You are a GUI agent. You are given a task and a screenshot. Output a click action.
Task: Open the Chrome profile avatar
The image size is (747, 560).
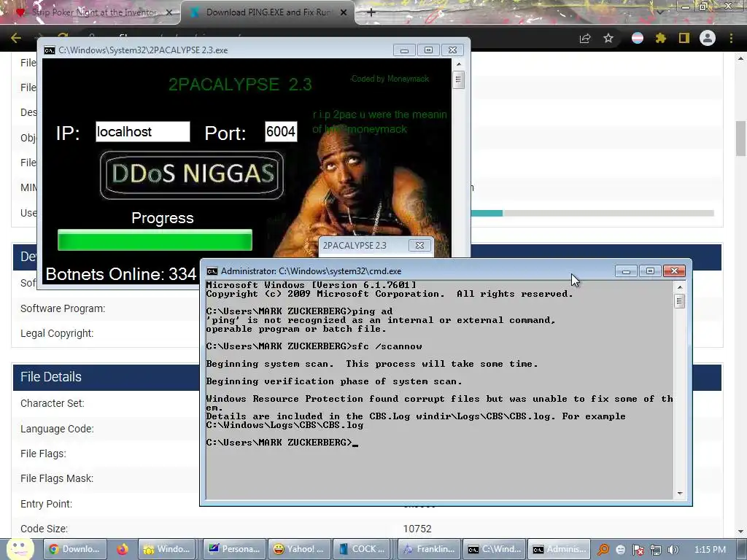708,38
